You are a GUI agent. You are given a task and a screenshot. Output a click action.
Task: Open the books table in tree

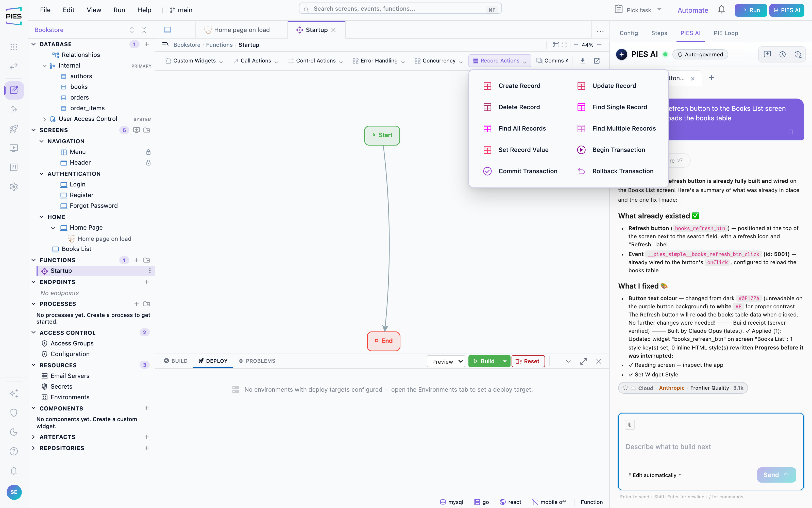point(79,87)
